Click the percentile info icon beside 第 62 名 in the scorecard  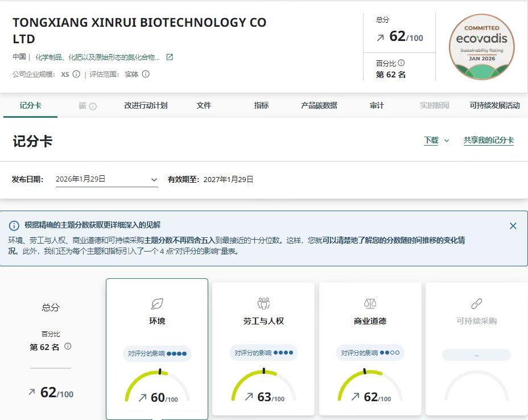pos(68,346)
